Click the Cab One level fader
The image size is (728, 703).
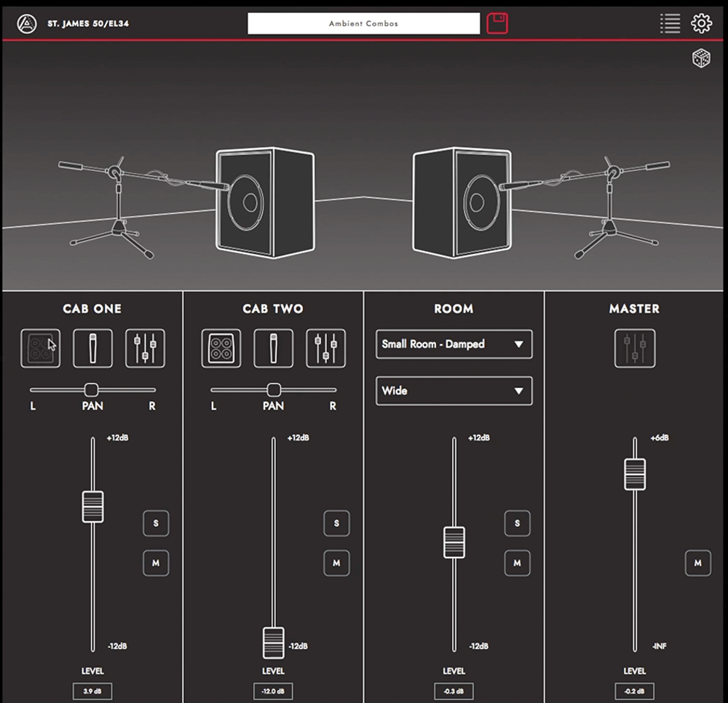[x=93, y=507]
